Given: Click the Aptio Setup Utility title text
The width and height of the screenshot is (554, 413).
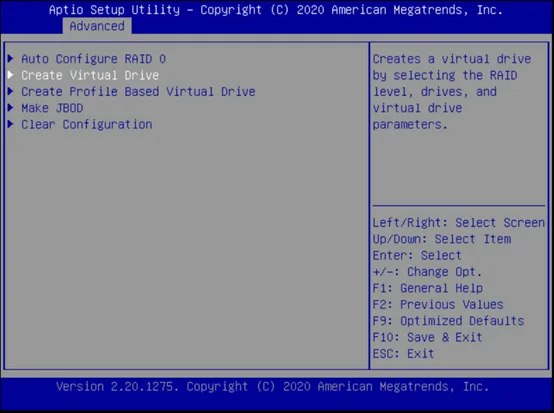Looking at the screenshot, I should click(276, 10).
